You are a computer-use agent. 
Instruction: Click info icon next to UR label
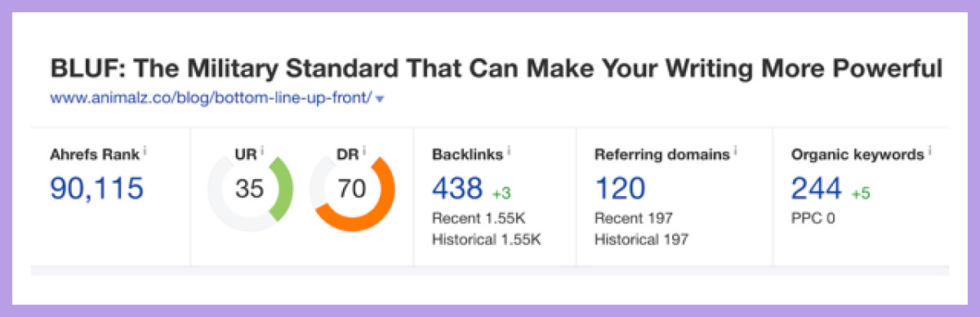(263, 152)
